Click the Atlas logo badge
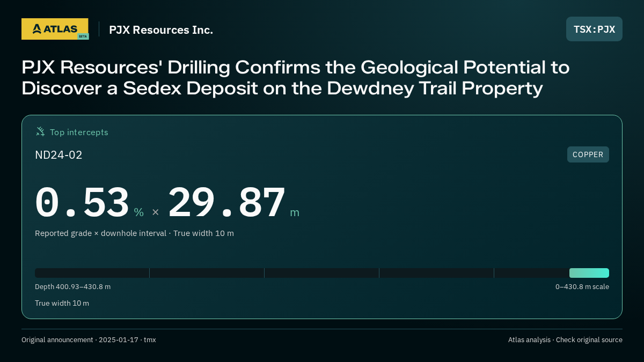 (55, 29)
